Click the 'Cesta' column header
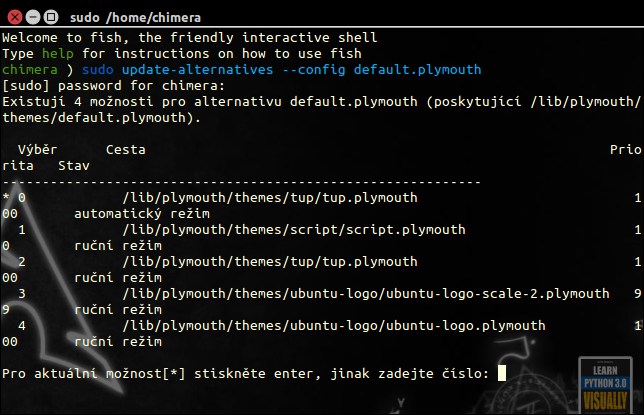644x415 pixels. click(x=126, y=150)
